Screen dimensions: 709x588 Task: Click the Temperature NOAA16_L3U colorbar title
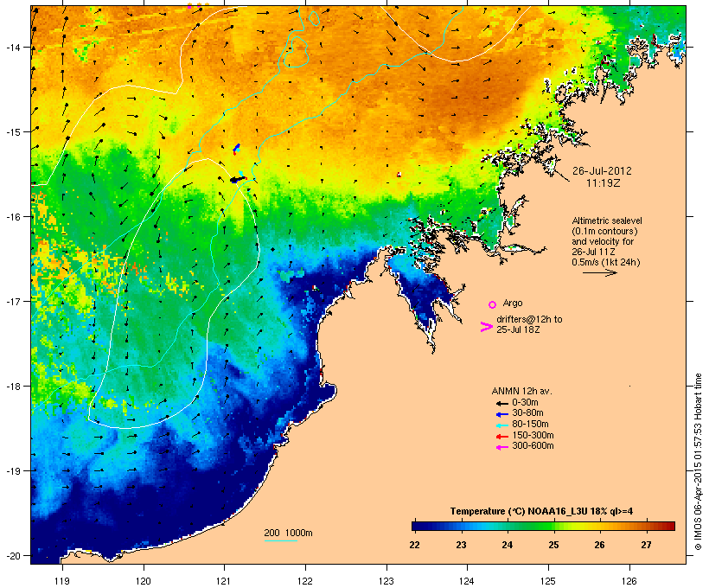[x=541, y=512]
